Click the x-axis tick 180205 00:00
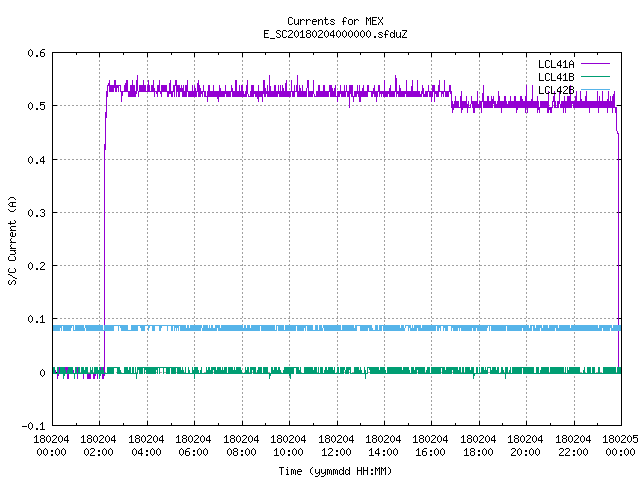This screenshot has width=640, height=480. tap(620, 445)
